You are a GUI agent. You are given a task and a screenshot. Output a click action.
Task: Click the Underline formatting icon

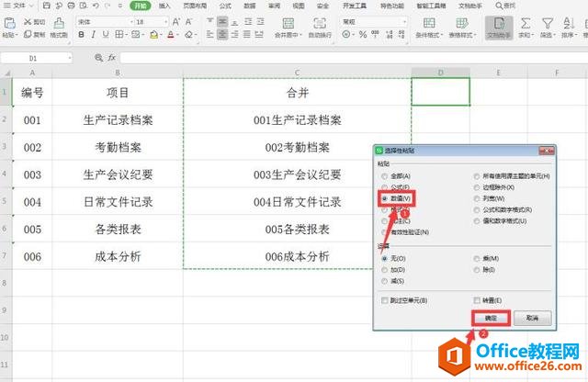coord(105,35)
